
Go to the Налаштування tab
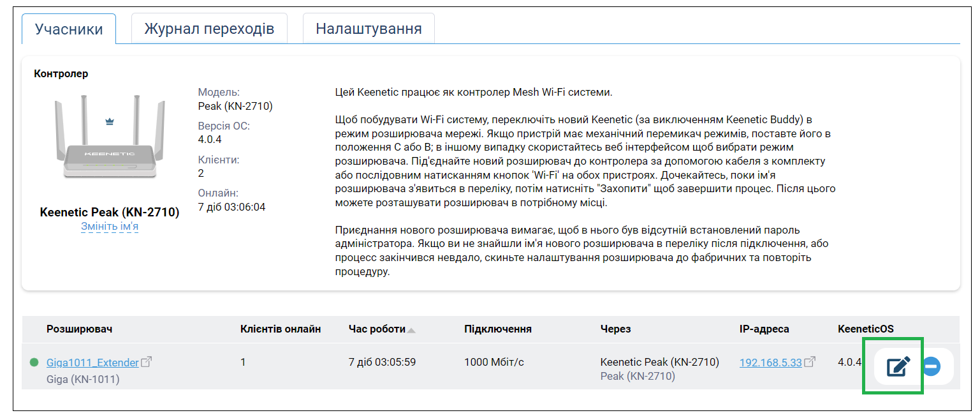[369, 29]
